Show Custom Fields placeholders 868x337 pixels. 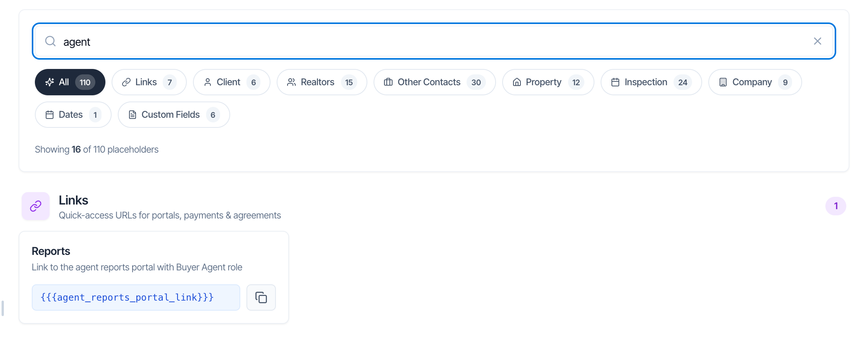(174, 115)
